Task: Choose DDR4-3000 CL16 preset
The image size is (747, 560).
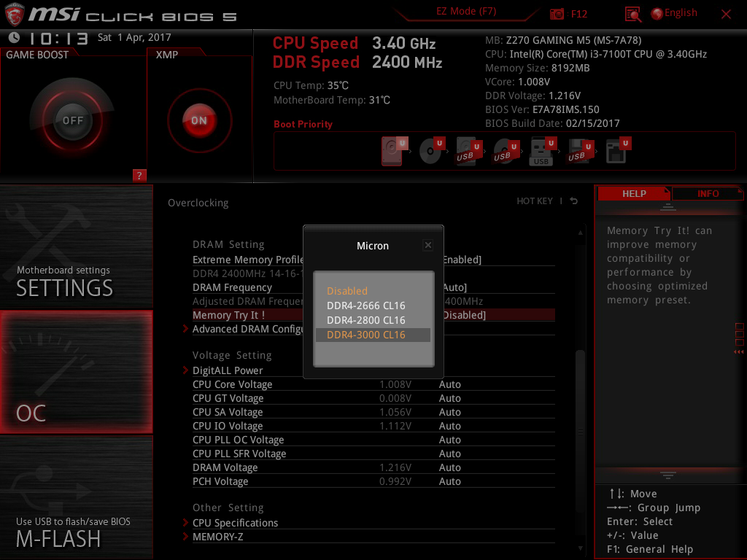Action: (x=373, y=335)
